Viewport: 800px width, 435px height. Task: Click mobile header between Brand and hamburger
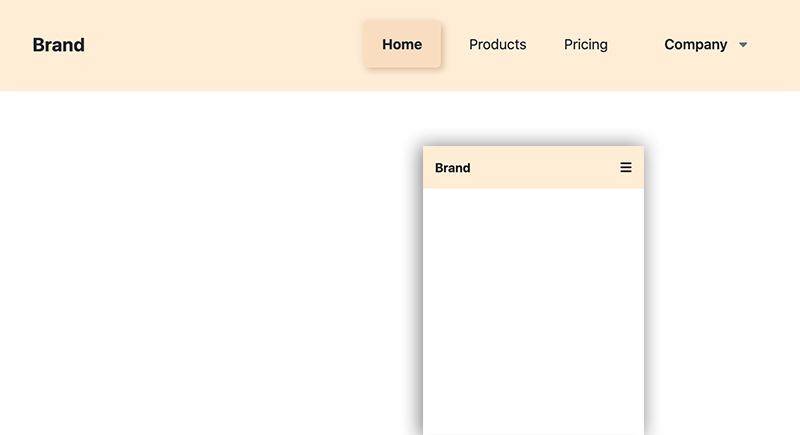545,168
